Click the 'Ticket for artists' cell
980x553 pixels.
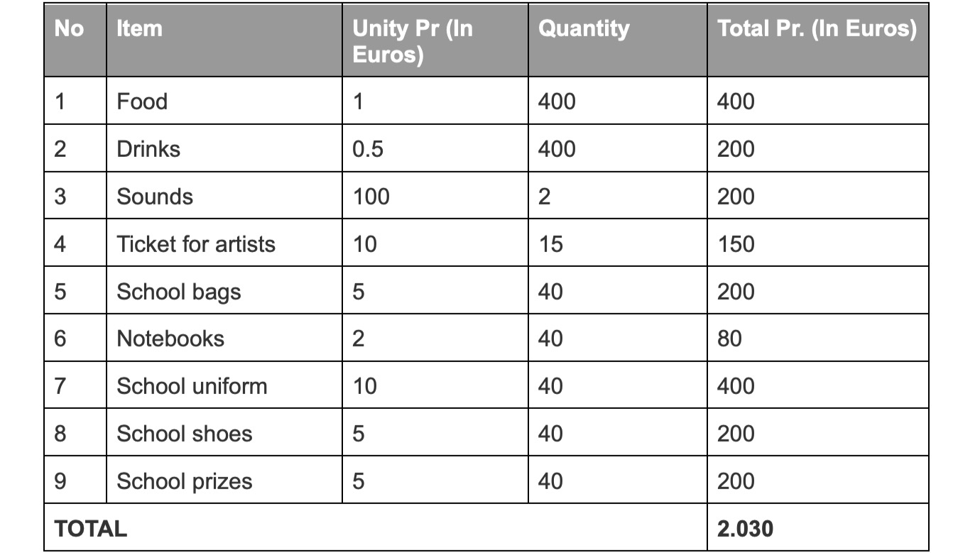(224, 243)
